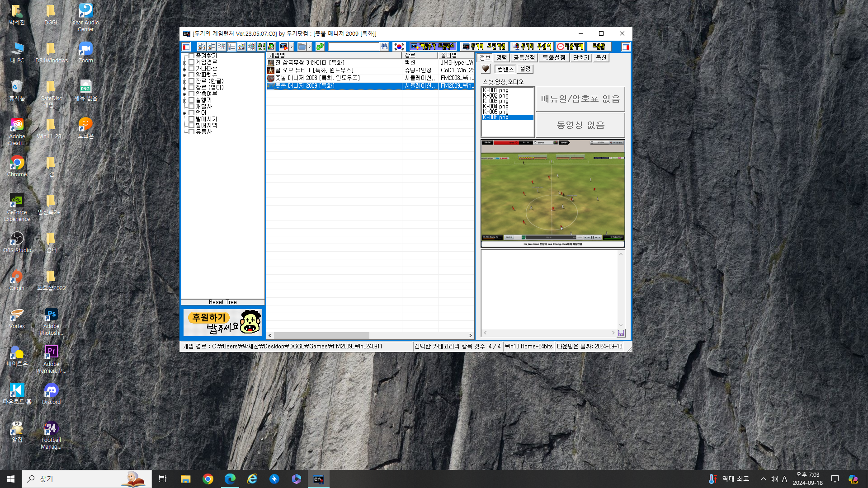Check the 즐겨찾기 checkbox
Image resolution: width=868 pixels, height=488 pixels.
192,56
